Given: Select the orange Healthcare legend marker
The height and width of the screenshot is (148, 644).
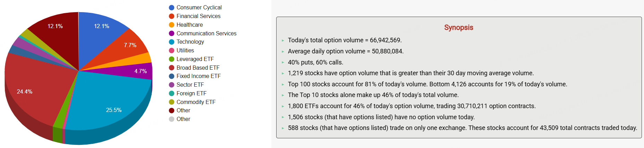Looking at the screenshot, I should coord(171,25).
